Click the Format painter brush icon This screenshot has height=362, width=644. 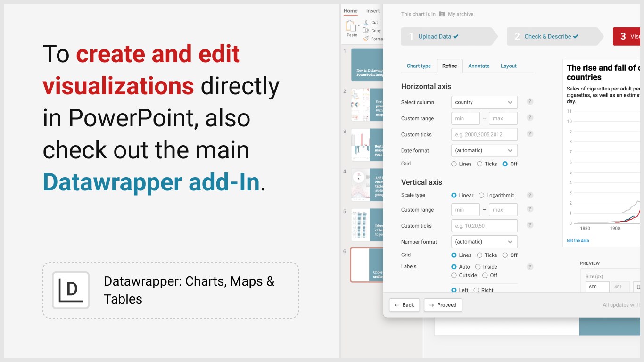pyautogui.click(x=366, y=39)
